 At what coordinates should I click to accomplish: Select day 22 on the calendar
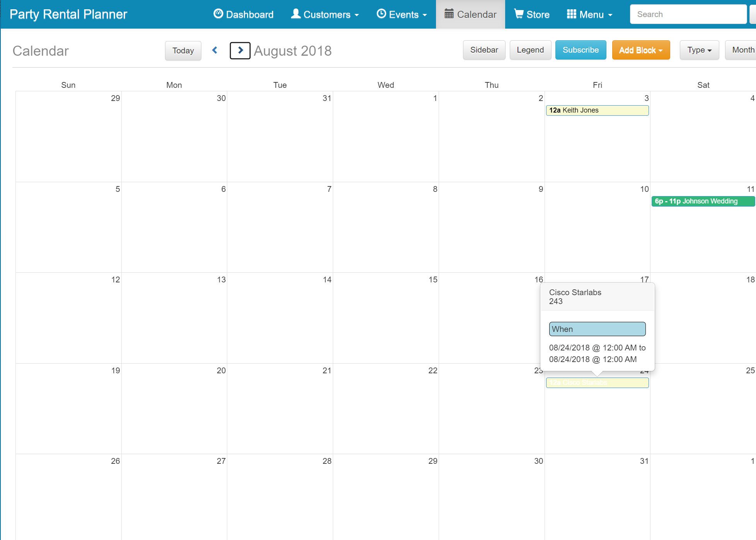click(433, 371)
